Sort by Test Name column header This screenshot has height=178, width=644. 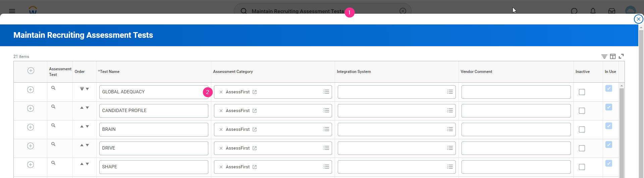coord(110,72)
